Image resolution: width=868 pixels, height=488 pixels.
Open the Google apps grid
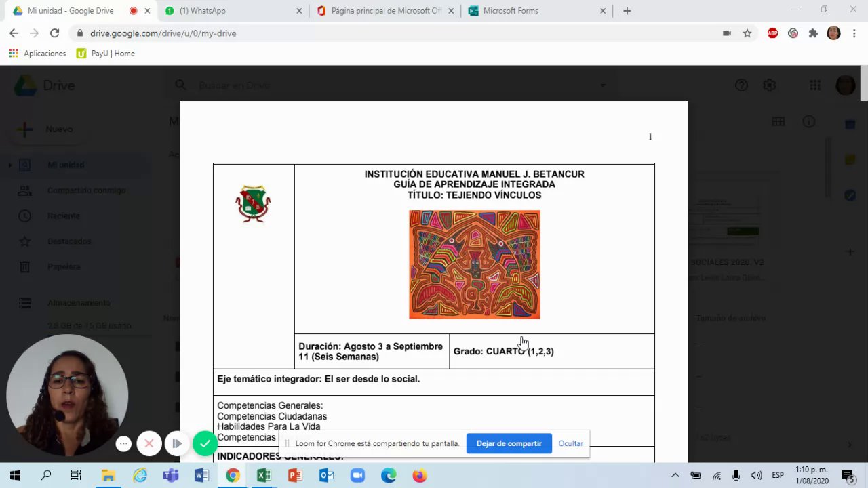815,85
